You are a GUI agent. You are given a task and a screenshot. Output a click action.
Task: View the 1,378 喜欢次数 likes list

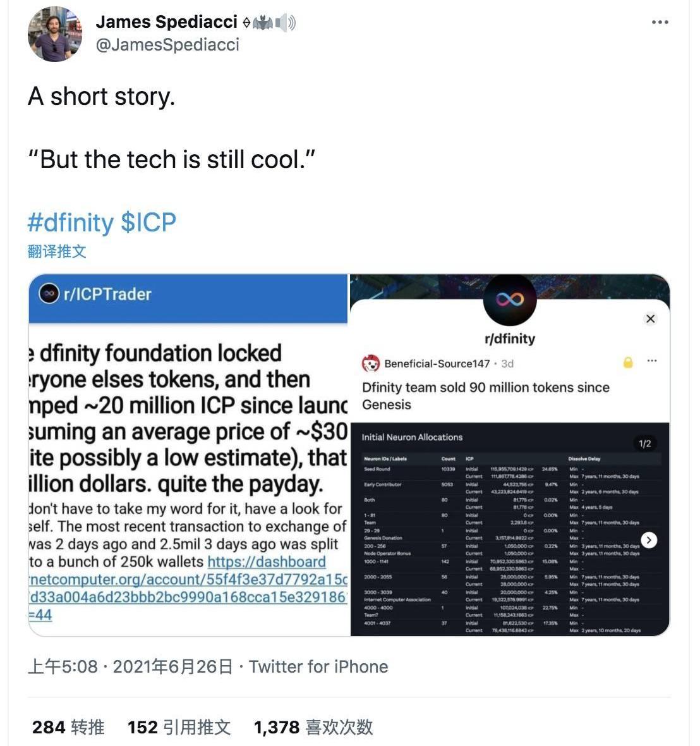[x=313, y=727]
